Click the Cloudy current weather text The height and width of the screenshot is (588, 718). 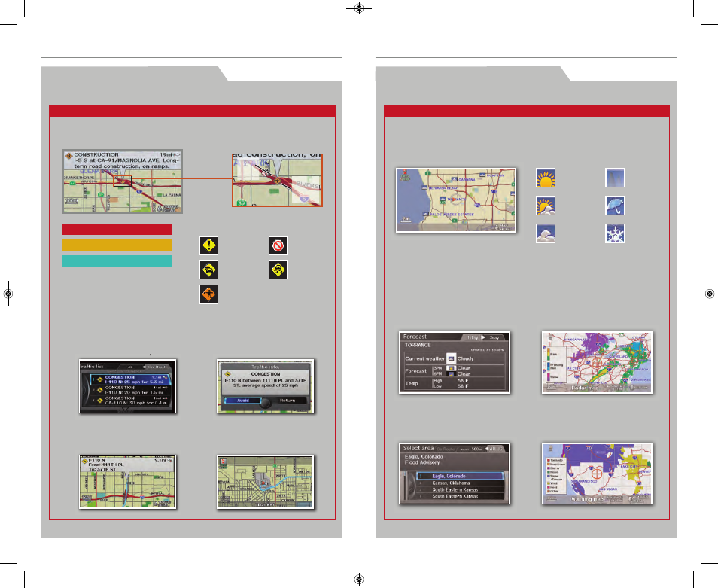465,358
